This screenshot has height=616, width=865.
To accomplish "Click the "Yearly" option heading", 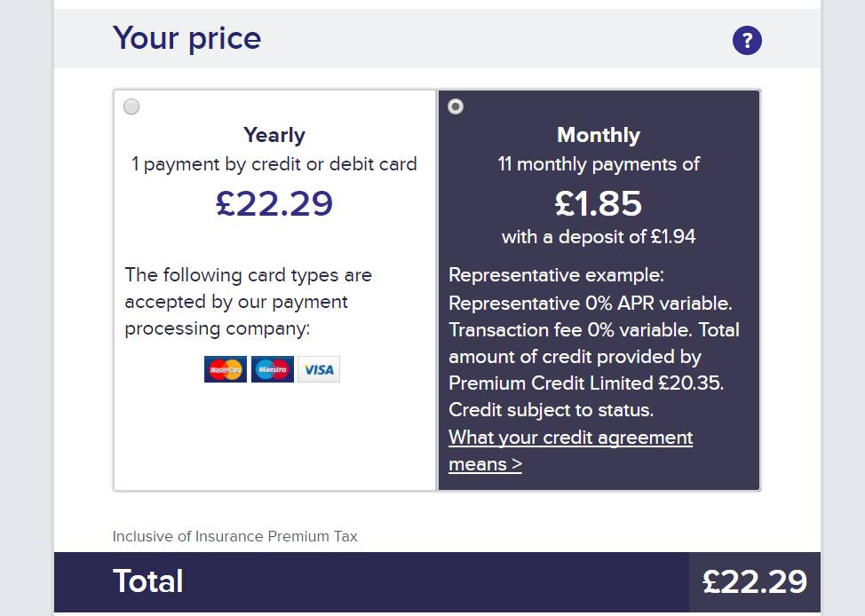I will pos(274,135).
